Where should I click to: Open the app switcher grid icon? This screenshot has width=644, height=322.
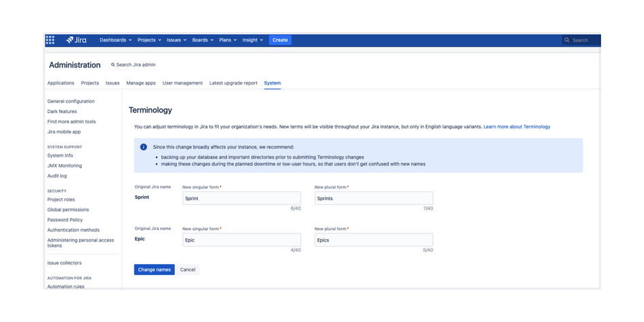tap(50, 40)
